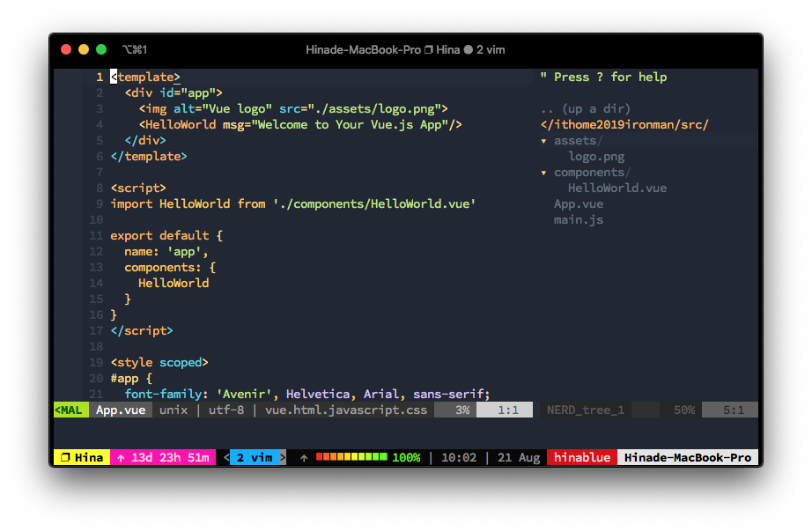
Task: Go up a directory via '.. (up a dir)'
Action: pyautogui.click(x=585, y=109)
